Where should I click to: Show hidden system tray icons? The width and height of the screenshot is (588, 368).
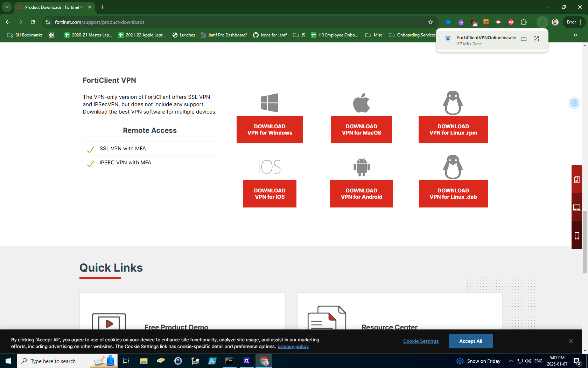511,361
